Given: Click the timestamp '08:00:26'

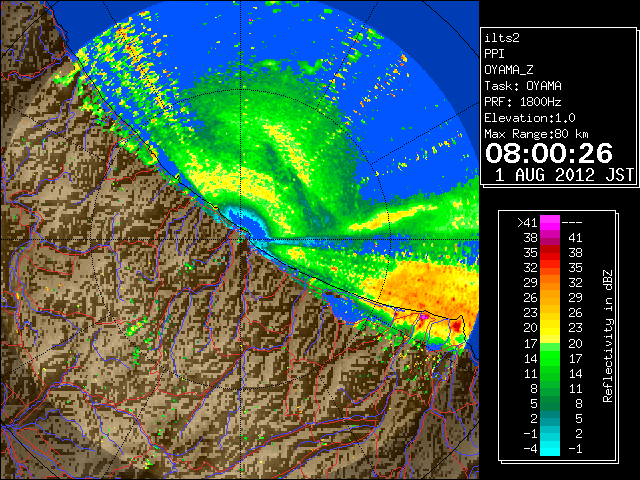Looking at the screenshot, I should (549, 153).
